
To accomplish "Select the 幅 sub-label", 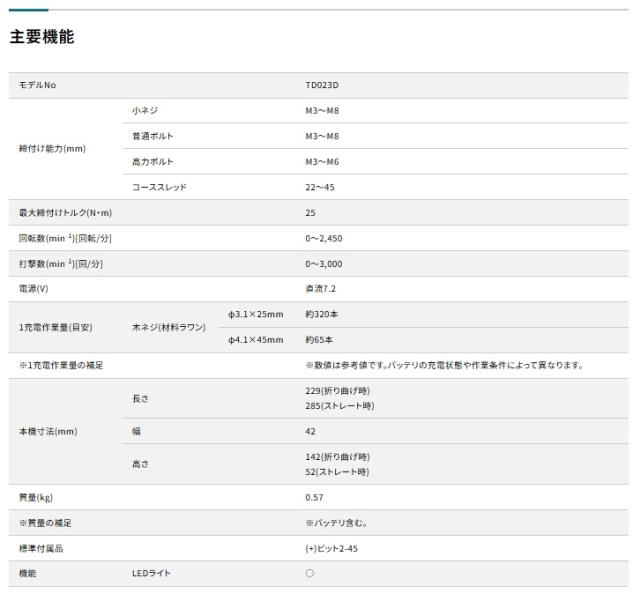I will 136,432.
